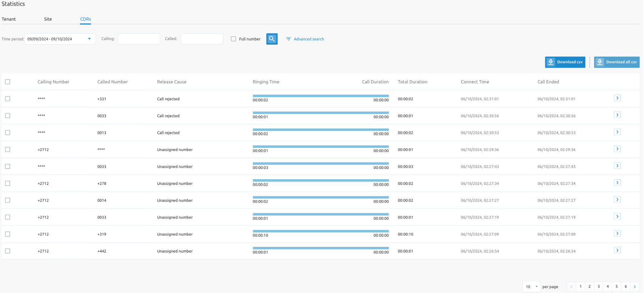Viewport: 644px width, 293px height.
Task: Check the row with Called Number 0013
Action: coord(8,133)
